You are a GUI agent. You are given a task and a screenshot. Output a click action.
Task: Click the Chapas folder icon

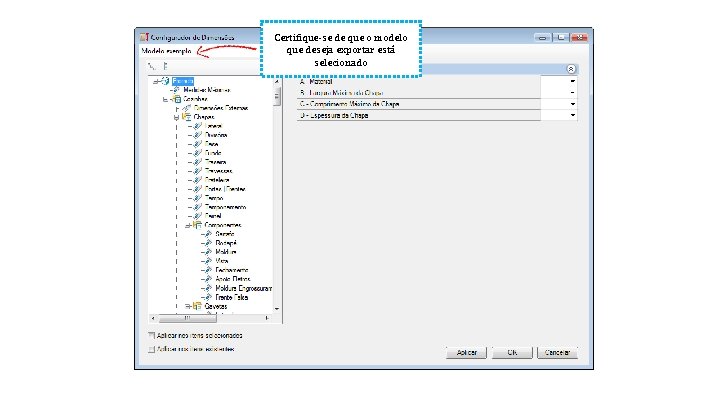click(186, 117)
